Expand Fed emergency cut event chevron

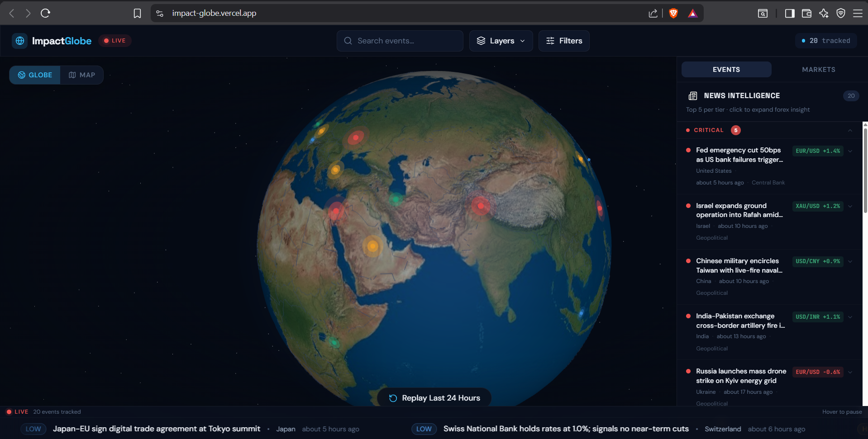point(850,151)
